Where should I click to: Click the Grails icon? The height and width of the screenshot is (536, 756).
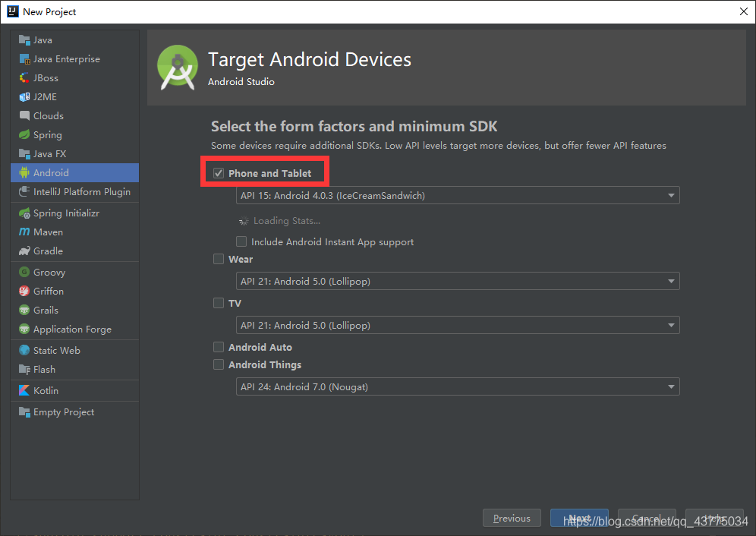coord(24,311)
